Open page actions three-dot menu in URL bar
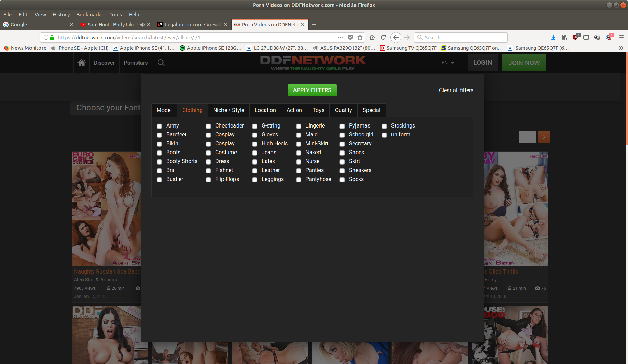 (x=340, y=37)
